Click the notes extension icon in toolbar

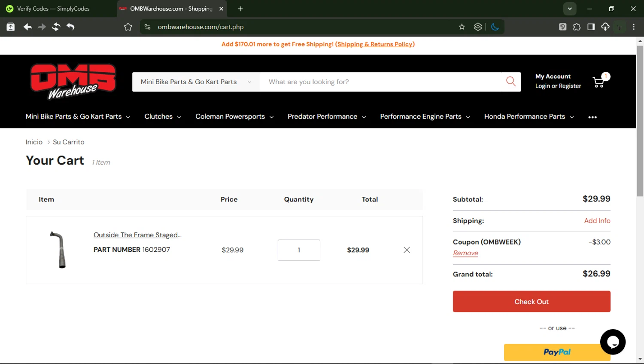562,27
